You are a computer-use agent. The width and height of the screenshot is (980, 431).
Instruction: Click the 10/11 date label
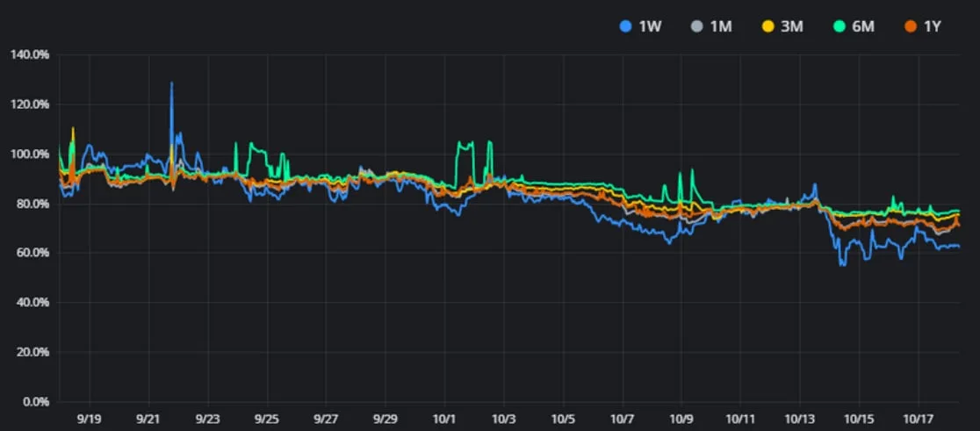coord(740,418)
